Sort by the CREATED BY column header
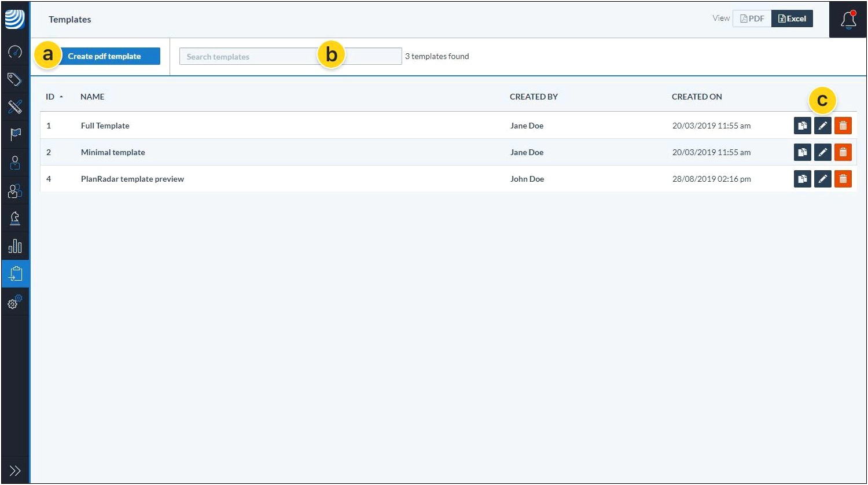Viewport: 868px width, 485px height. (x=534, y=97)
